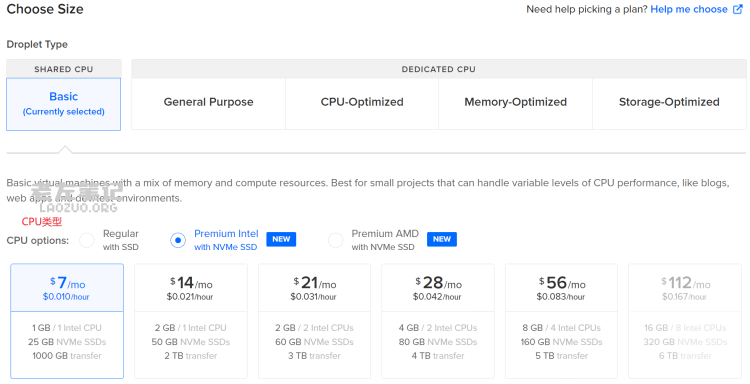Click the Choose Size heading
The height and width of the screenshot is (384, 750).
pyautogui.click(x=45, y=9)
